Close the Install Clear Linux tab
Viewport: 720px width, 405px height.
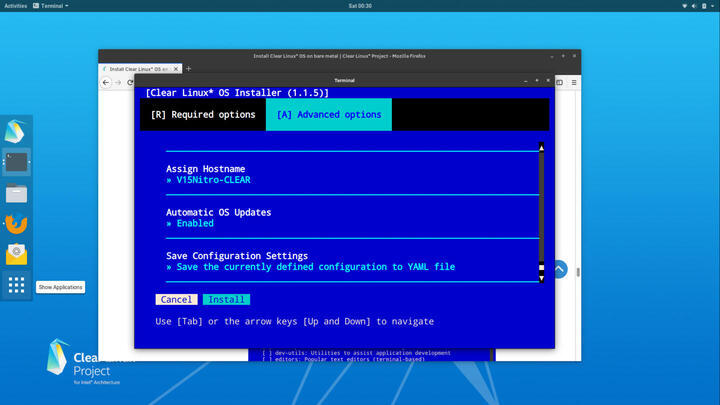click(176, 69)
